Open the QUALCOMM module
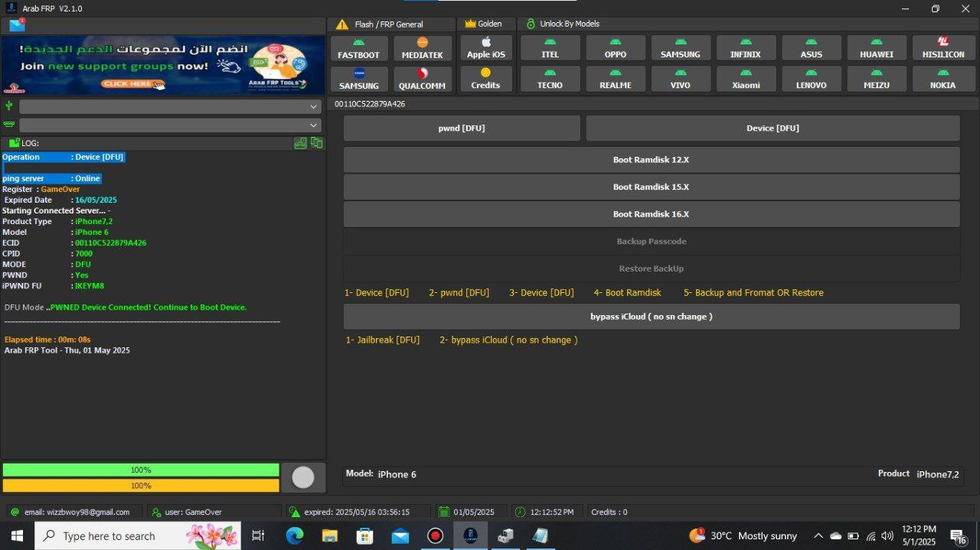 pos(423,79)
